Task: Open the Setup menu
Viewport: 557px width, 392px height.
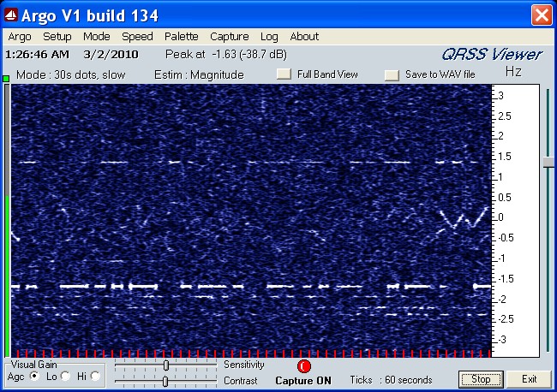Action: [57, 37]
